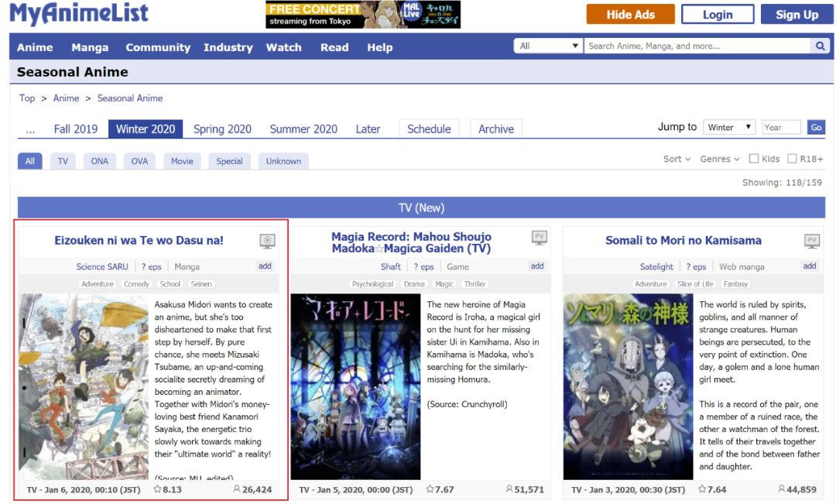Click the Anime breadcrumb link

point(66,98)
